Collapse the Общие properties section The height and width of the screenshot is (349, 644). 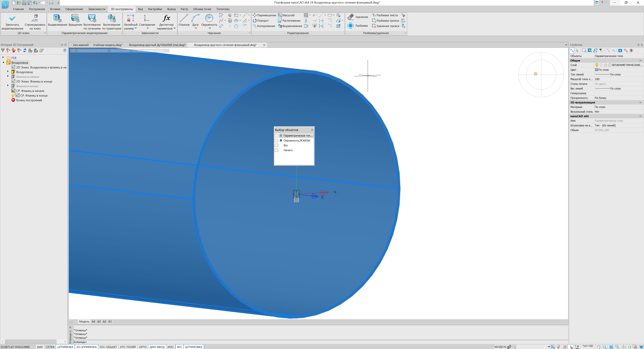click(640, 61)
